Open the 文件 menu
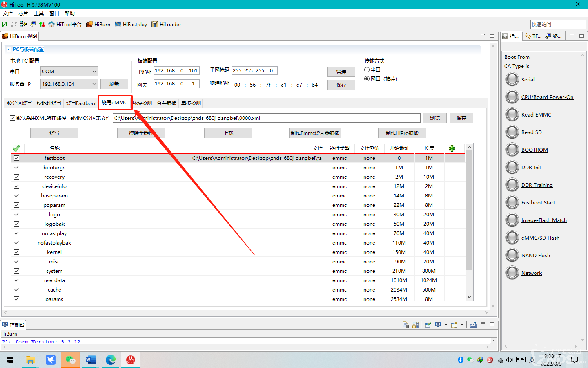The width and height of the screenshot is (588, 368). click(8, 13)
